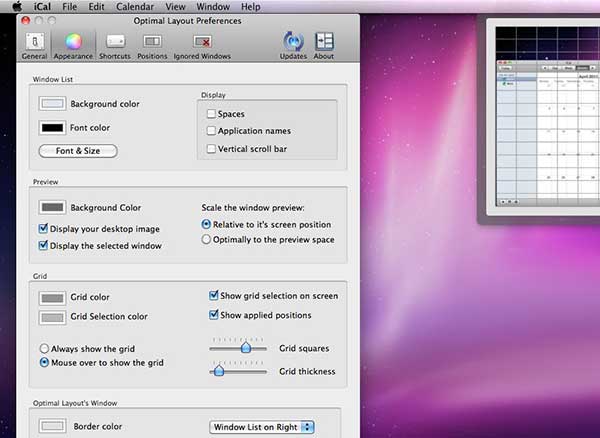Select Always show the grid
The width and height of the screenshot is (600, 438).
pyautogui.click(x=44, y=348)
